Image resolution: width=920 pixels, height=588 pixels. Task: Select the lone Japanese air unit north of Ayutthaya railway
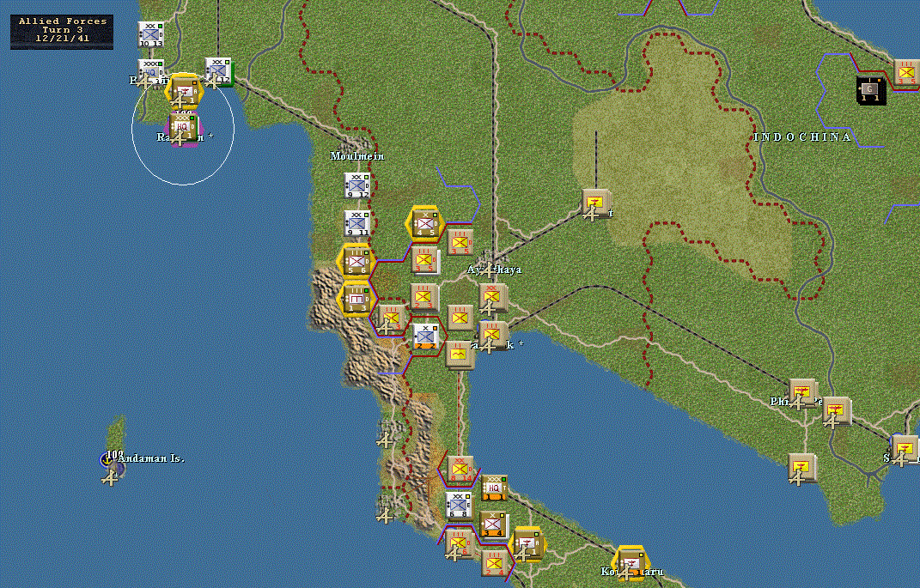point(596,203)
